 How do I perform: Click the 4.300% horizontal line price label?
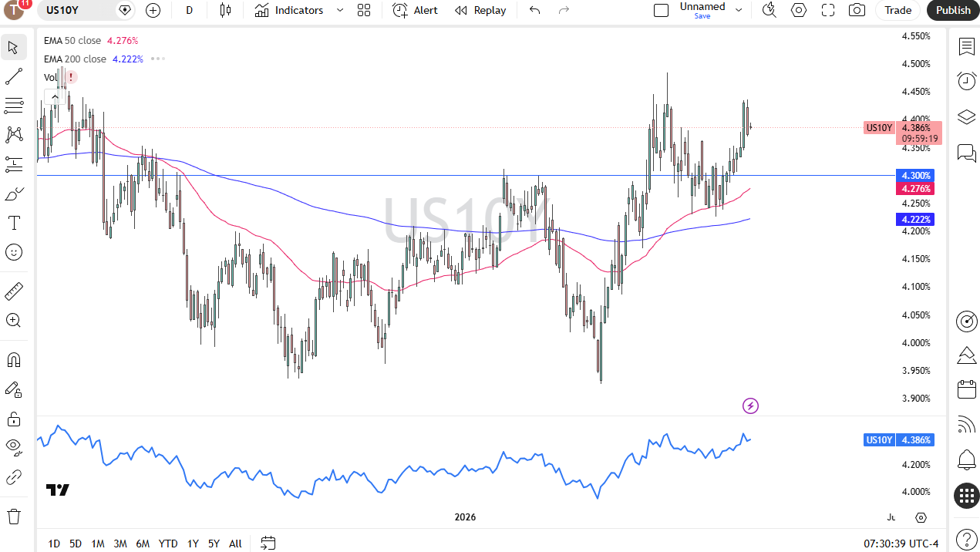914,175
